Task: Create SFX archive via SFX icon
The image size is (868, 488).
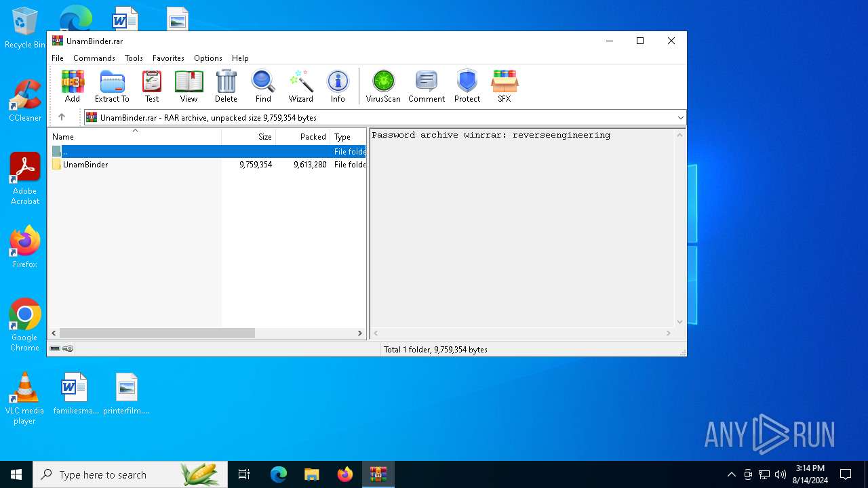Action: coord(505,86)
